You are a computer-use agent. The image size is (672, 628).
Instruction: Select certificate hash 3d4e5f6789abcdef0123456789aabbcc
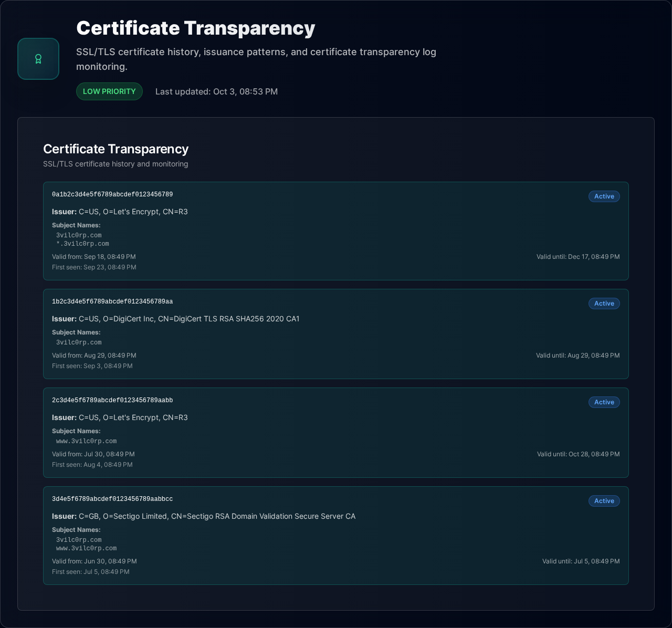(112, 499)
